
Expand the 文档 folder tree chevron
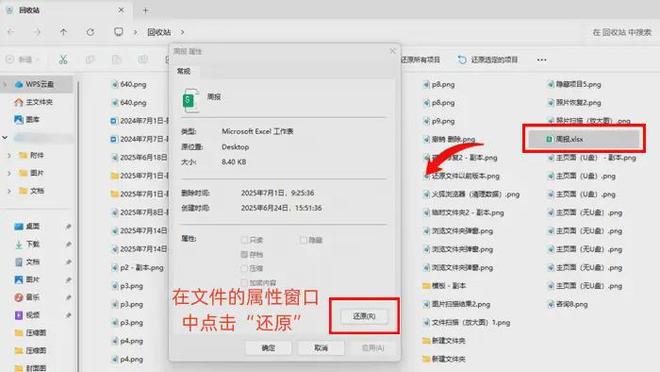9,191
